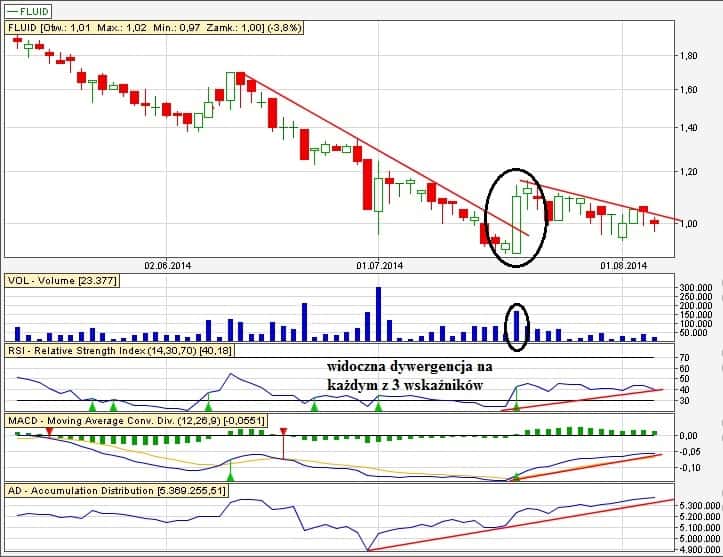Image resolution: width=723 pixels, height=557 pixels.
Task: Click the VOL - Volume panel label
Action: click(x=62, y=280)
